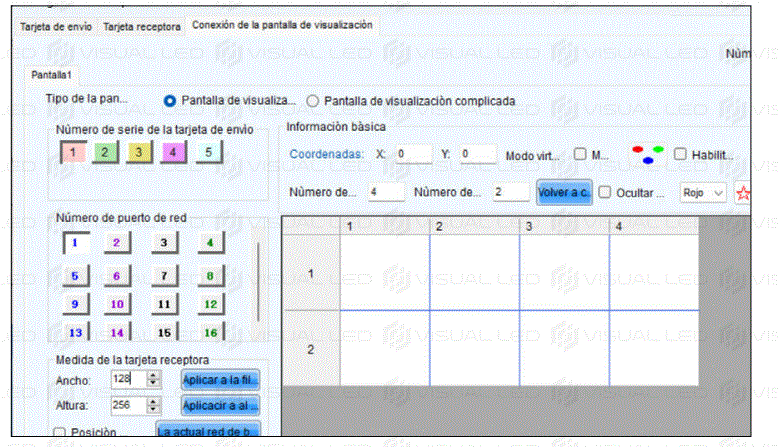Screen dimensions: 779x447
Task: Tick the Posición checkbox
Action: [60, 432]
